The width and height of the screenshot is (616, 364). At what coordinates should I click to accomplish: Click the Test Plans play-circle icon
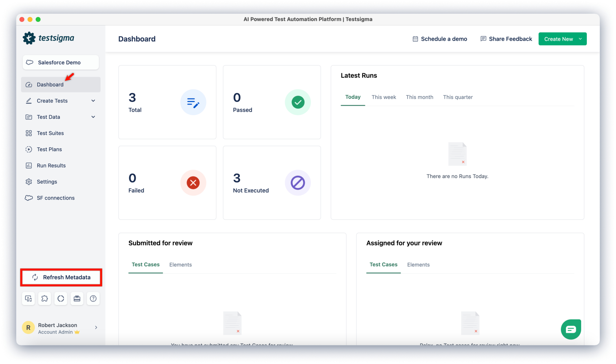click(x=29, y=149)
